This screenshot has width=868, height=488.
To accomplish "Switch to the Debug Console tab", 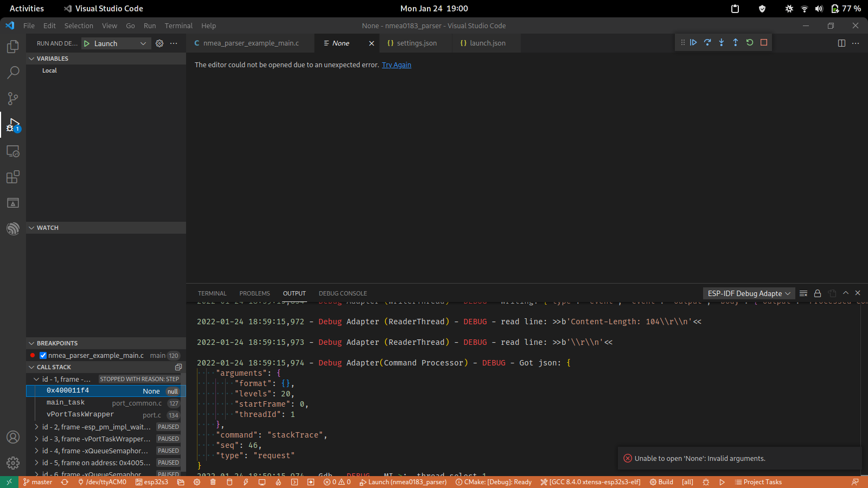I will (342, 293).
